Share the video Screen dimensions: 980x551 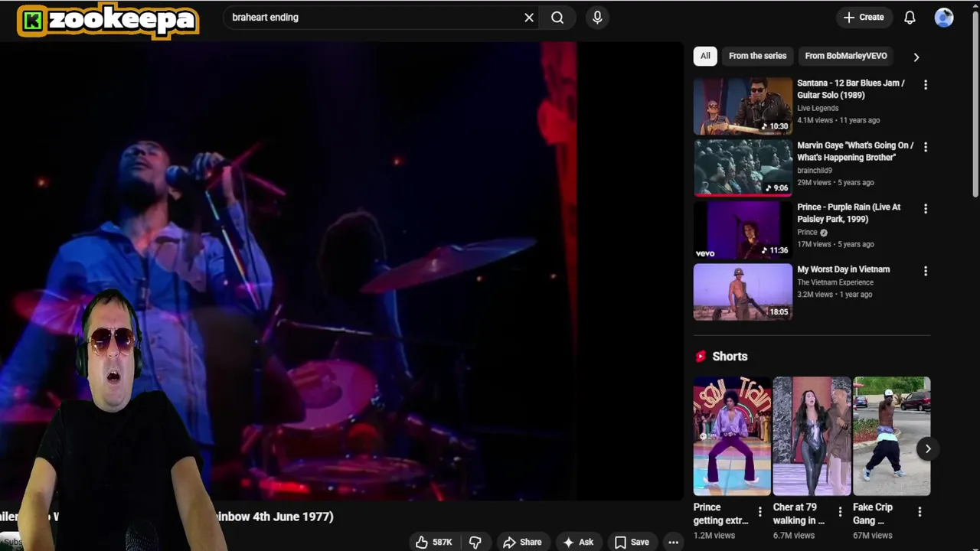(522, 542)
